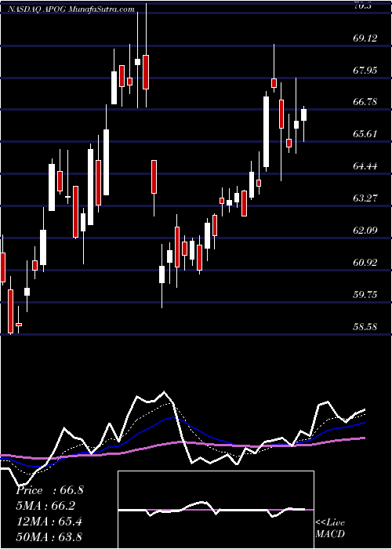The image size is (392, 549).
Task: Click the 66.78 price axis label
Action: coord(365,102)
